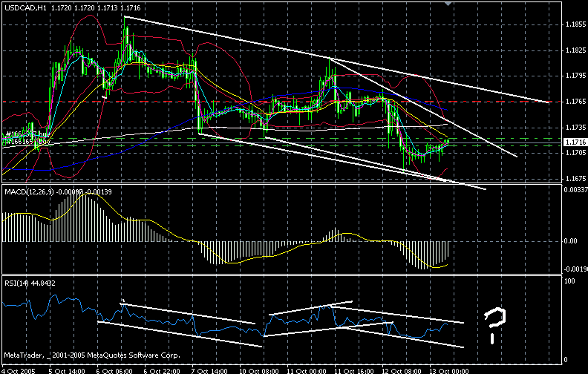The width and height of the screenshot is (588, 374).
Task: Click the 6 Oct 22:00 time label
Action: (162, 371)
